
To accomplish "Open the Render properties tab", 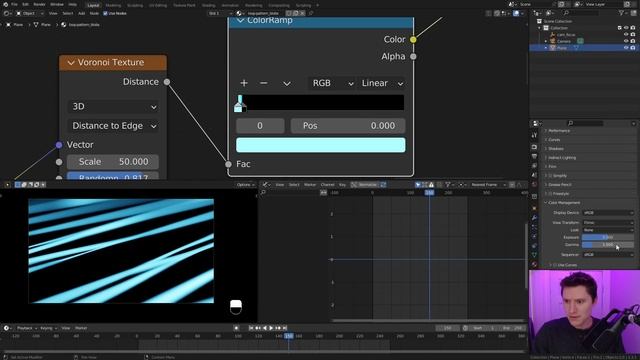I will [534, 147].
